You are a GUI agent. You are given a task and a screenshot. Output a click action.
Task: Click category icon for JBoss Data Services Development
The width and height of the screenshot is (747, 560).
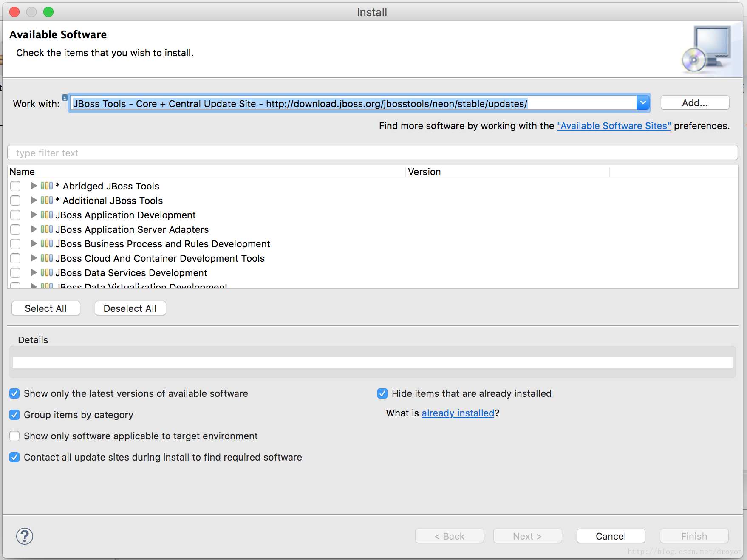point(47,272)
